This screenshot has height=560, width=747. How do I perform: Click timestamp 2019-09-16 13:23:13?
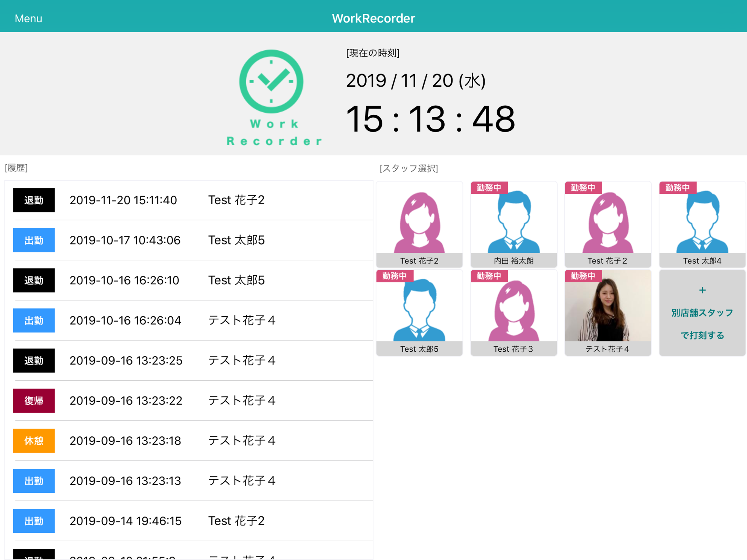125,481
